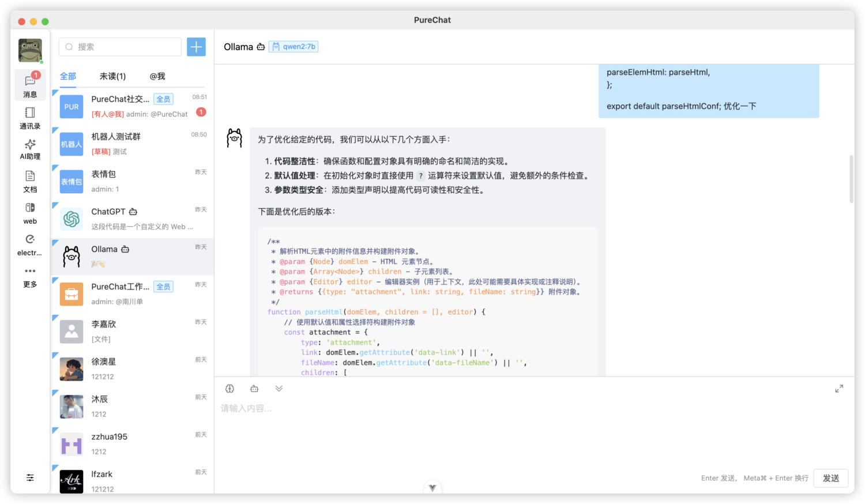Open the qwen2:7b model selector
The width and height of the screenshot is (865, 504).
(x=294, y=47)
